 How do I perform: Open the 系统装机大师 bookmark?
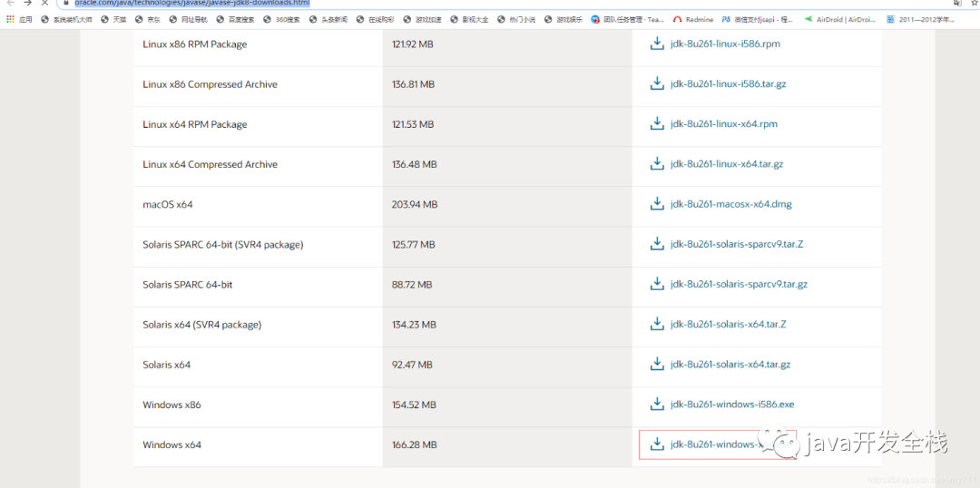pos(66,19)
